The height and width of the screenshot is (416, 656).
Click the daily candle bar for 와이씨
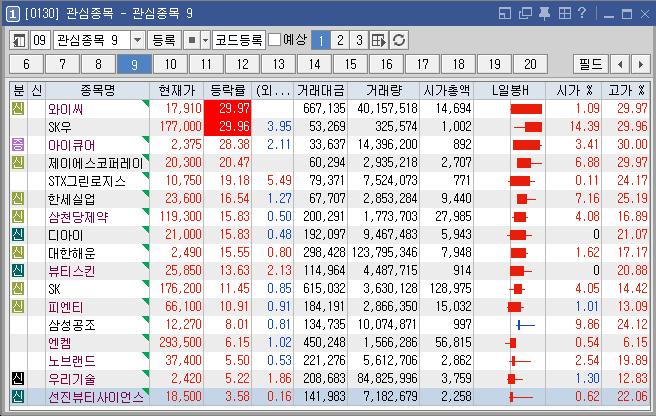coord(526,109)
